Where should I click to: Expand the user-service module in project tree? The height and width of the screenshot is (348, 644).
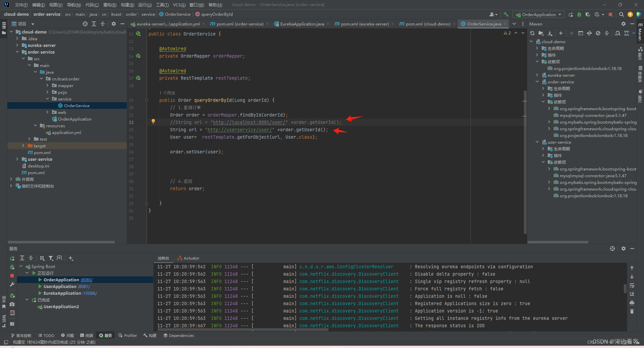[17, 159]
